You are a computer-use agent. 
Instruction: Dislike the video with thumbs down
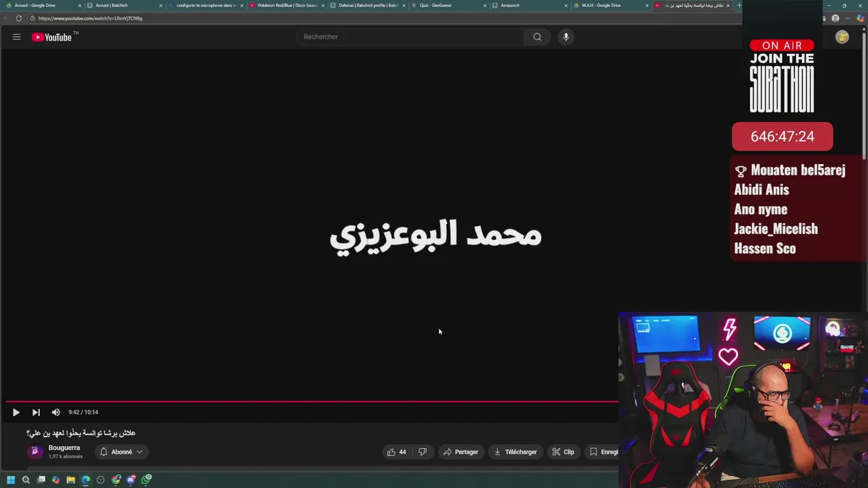pos(422,452)
